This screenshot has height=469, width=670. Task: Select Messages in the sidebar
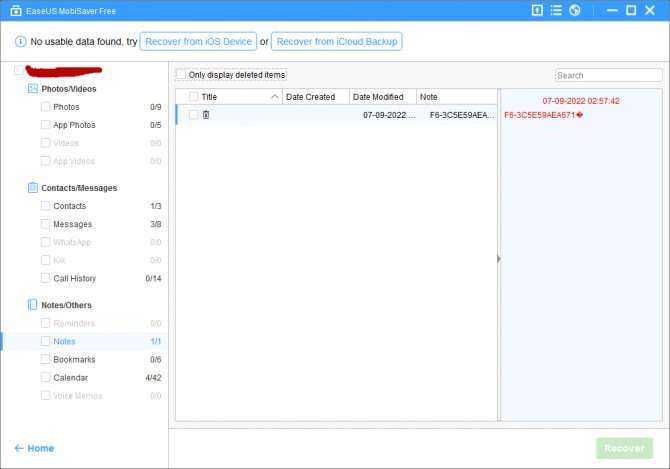pyautogui.click(x=73, y=224)
